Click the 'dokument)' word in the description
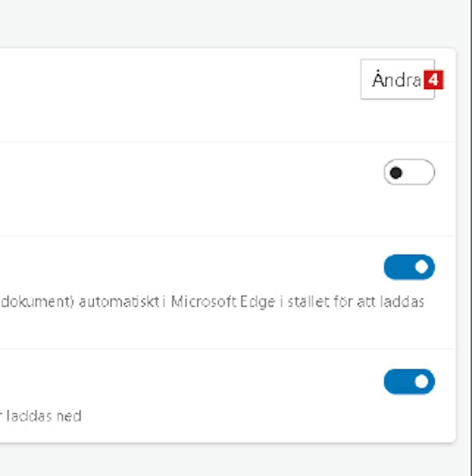 [x=37, y=302]
